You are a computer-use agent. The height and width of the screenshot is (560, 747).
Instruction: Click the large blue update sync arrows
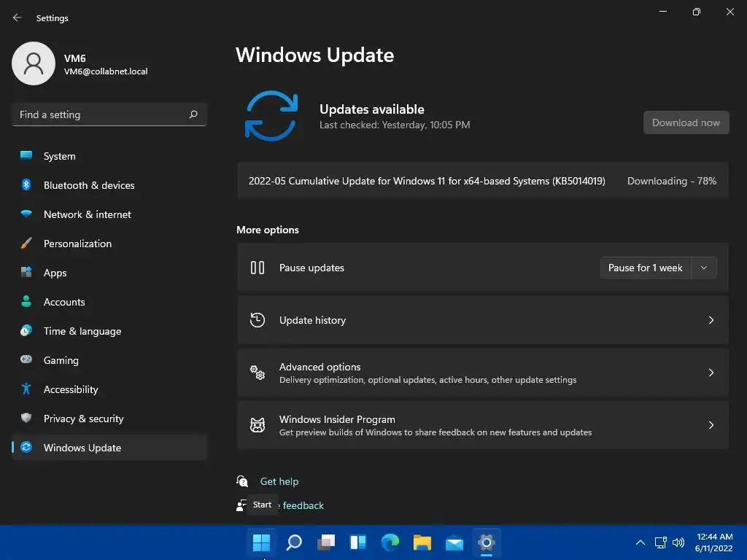(271, 116)
